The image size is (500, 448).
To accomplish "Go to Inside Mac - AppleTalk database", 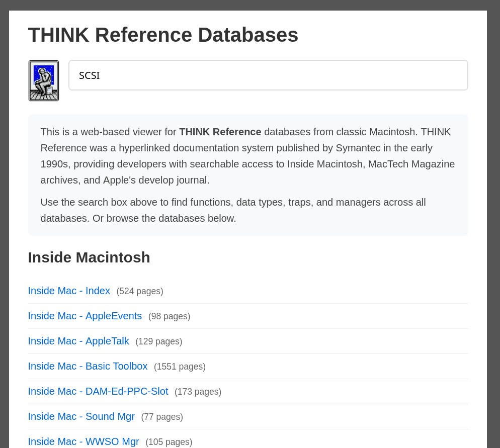I will pyautogui.click(x=78, y=341).
